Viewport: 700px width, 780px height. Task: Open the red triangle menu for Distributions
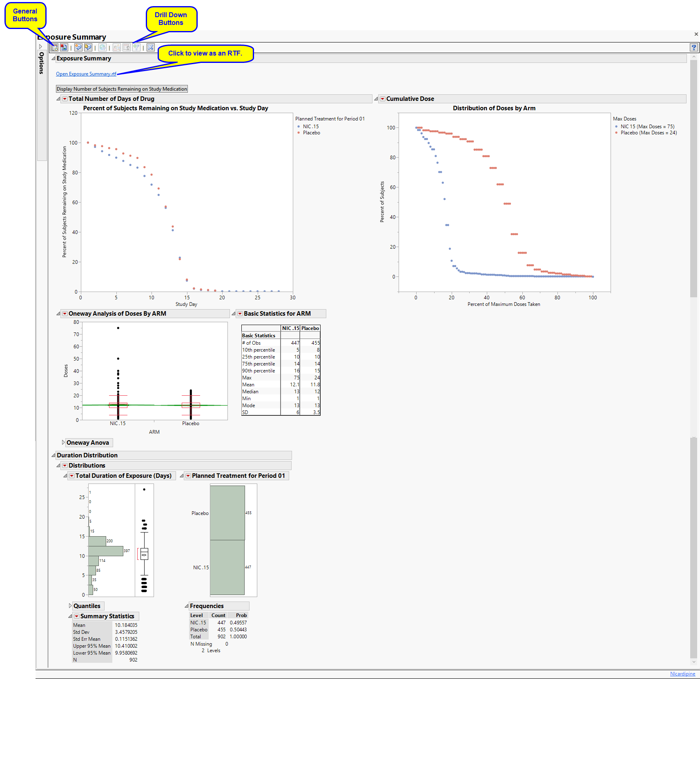click(x=65, y=466)
